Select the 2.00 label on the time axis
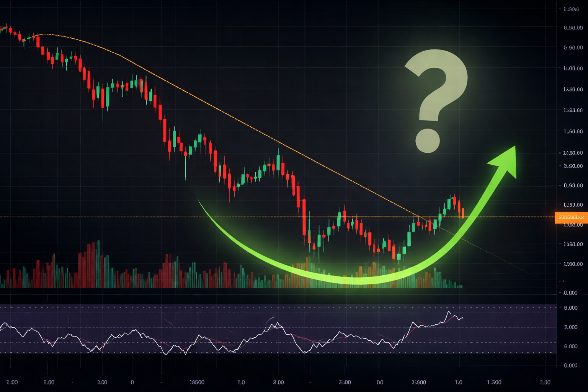The image size is (588, 392). 278,382
